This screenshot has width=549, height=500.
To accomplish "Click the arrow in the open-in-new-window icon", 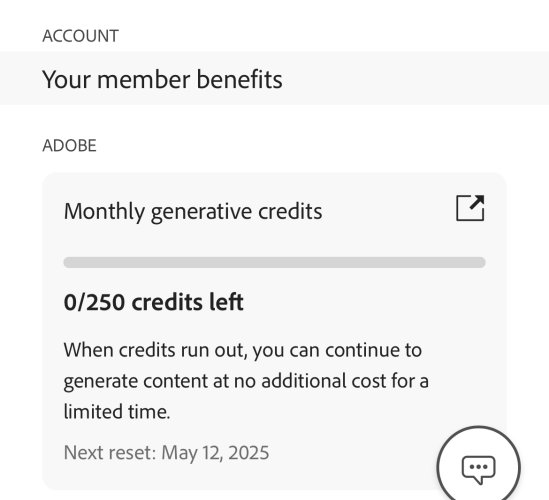I will click(477, 202).
